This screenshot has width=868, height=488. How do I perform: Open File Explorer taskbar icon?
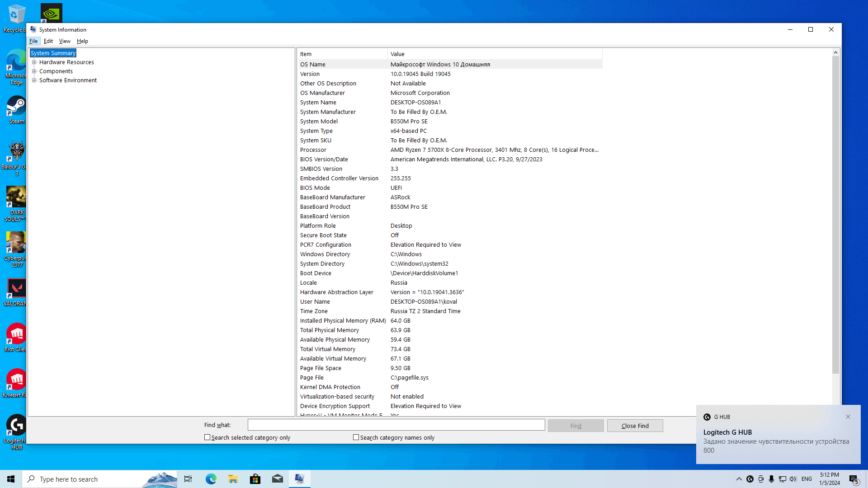pyautogui.click(x=233, y=479)
